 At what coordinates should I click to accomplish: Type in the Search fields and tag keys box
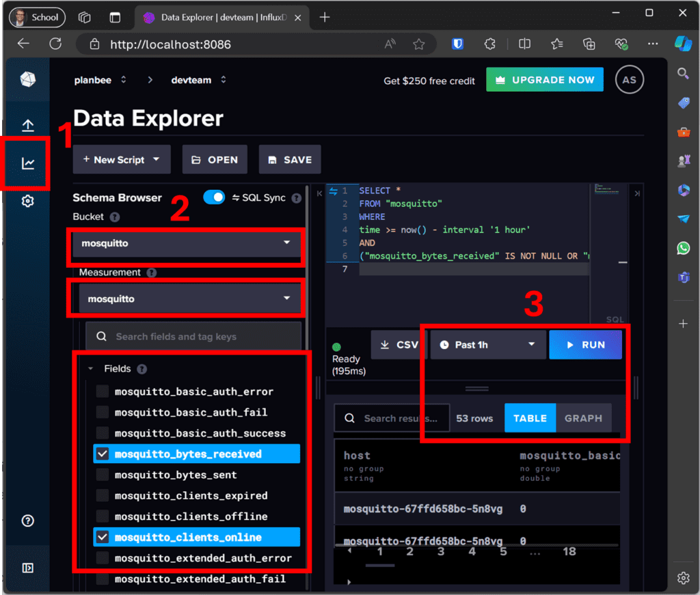click(193, 336)
